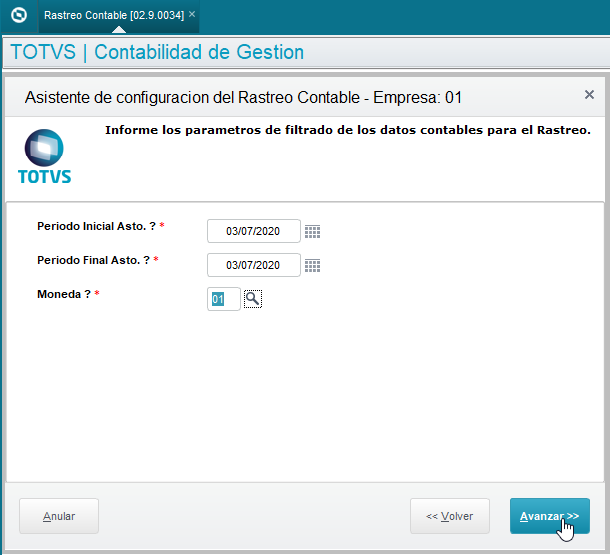The image size is (610, 555).
Task: Click the TOTVS logo in wizard header
Action: pos(44,156)
